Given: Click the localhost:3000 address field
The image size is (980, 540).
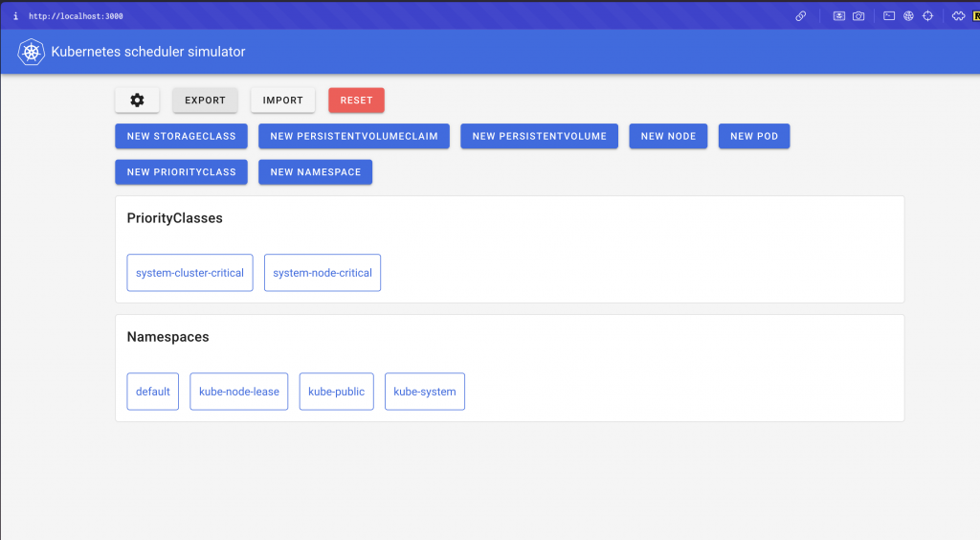Looking at the screenshot, I should pos(76,16).
